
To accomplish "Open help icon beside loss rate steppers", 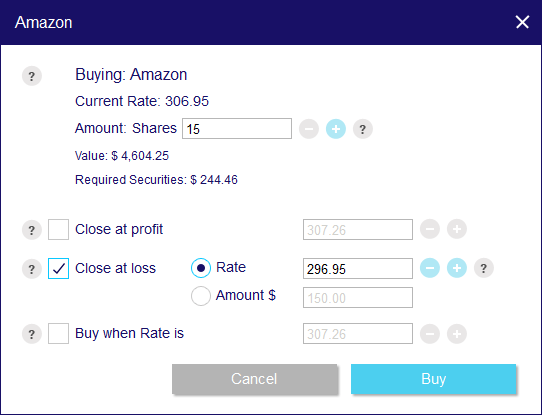I will 484,268.
